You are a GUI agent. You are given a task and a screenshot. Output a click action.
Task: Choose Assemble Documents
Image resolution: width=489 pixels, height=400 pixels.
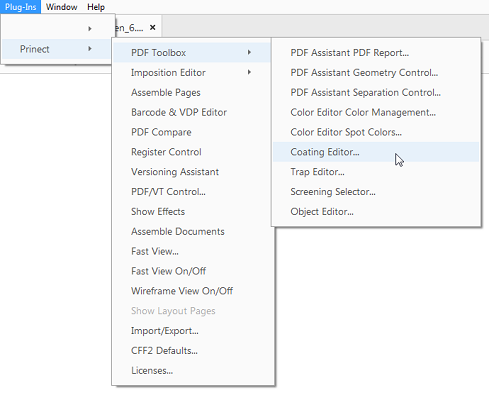pos(192,231)
